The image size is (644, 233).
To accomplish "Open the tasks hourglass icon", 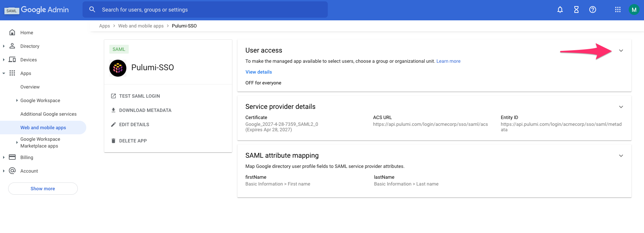I will pyautogui.click(x=576, y=10).
